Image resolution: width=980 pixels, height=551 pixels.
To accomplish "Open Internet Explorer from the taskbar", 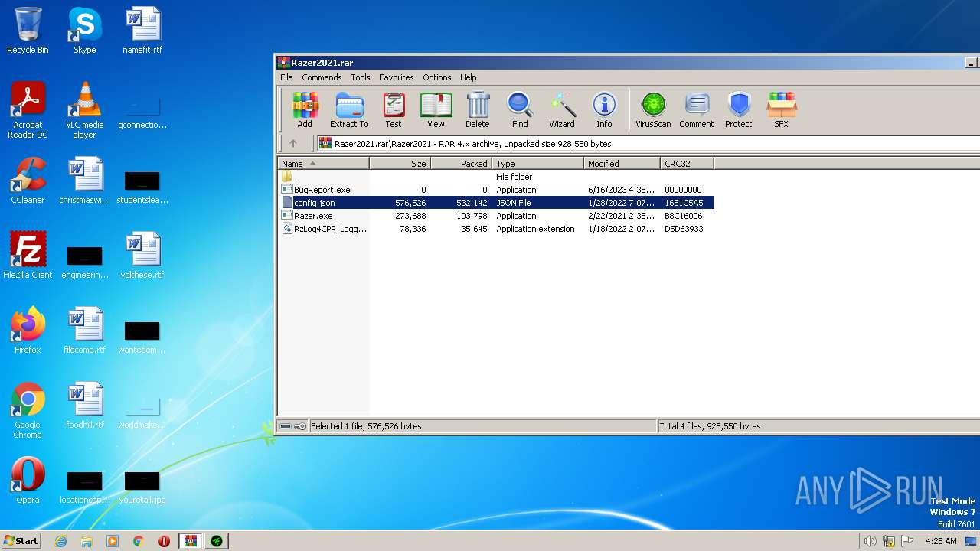I will (x=61, y=541).
